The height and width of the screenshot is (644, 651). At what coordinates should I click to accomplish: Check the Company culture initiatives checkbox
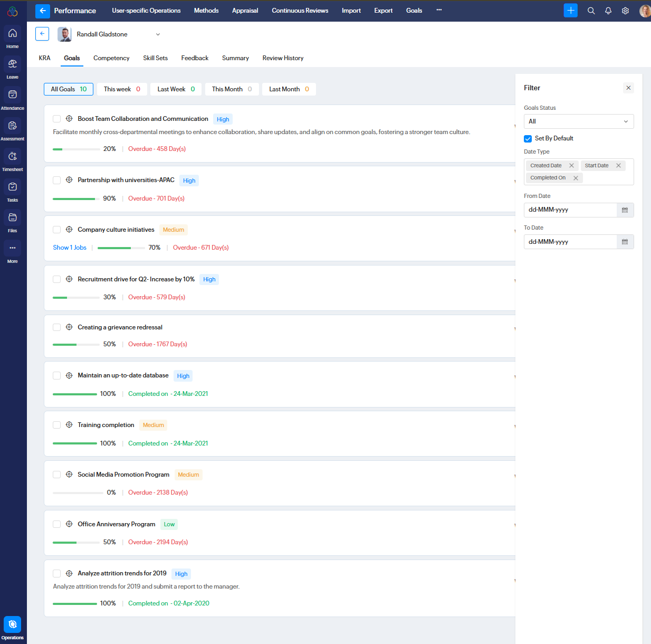pyautogui.click(x=56, y=230)
